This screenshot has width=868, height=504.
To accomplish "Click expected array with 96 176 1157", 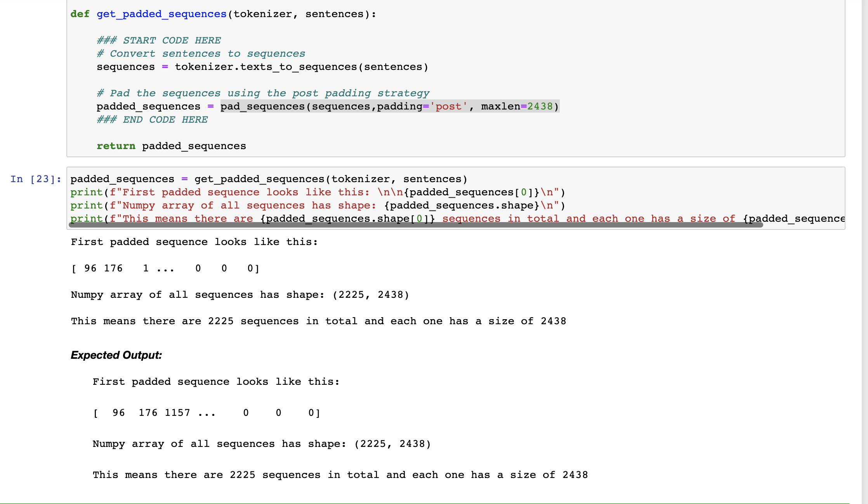I will tap(206, 413).
